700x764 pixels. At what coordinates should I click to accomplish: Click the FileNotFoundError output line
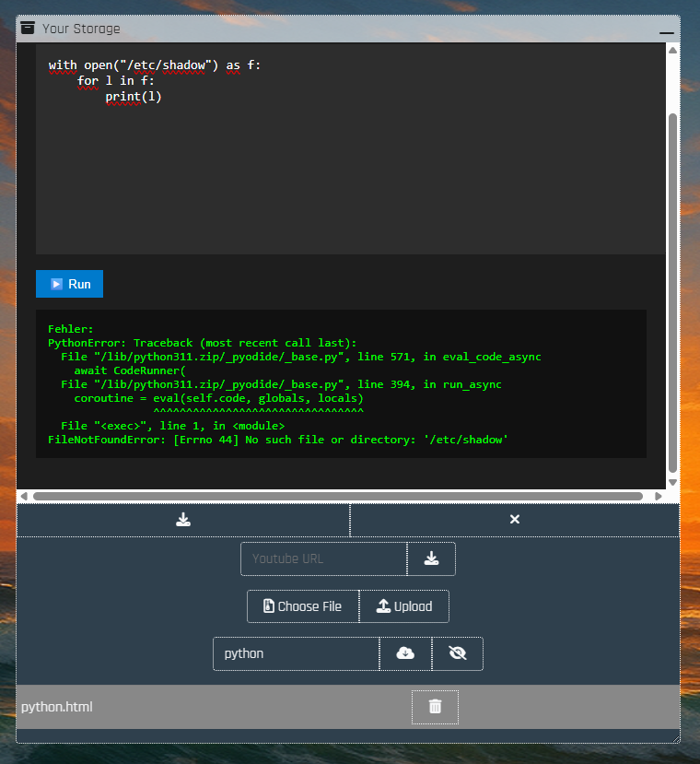pos(277,440)
